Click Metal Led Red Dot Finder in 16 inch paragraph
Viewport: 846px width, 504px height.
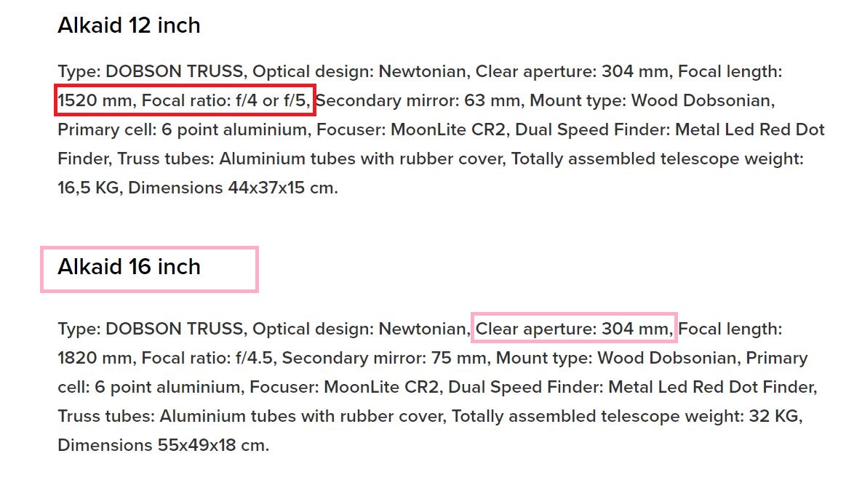click(711, 387)
